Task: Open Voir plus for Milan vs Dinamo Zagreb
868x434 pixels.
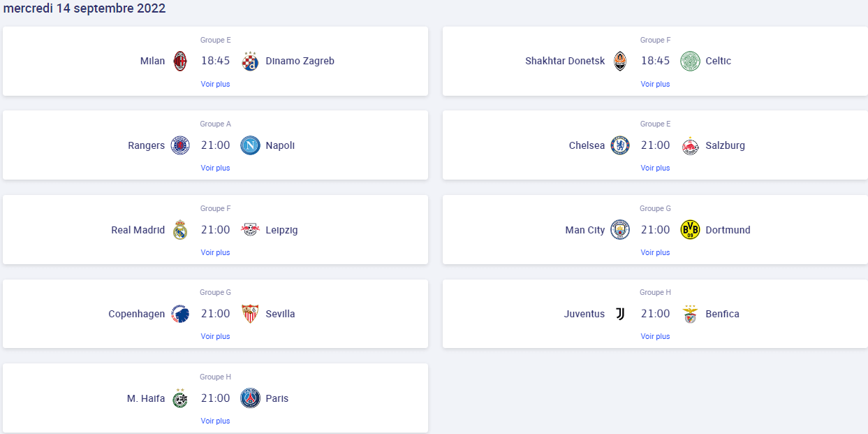Action: click(215, 84)
